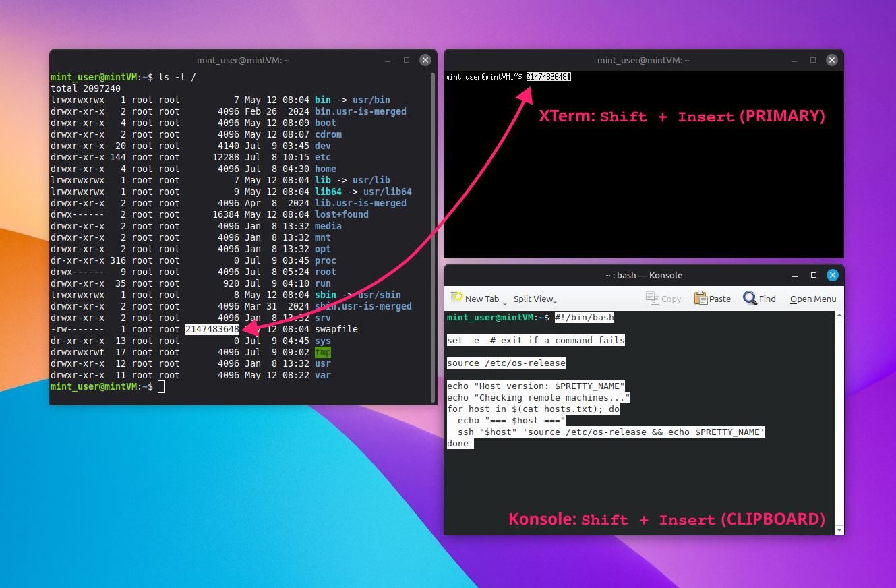Click the Konsole scrollbar down arrow
The height and width of the screenshot is (588, 896).
(839, 530)
